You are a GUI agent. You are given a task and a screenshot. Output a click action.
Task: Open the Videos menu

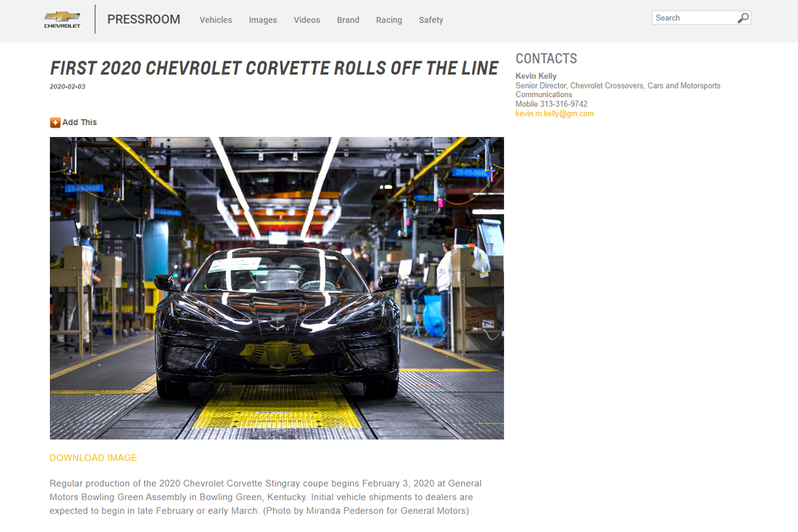pos(307,20)
